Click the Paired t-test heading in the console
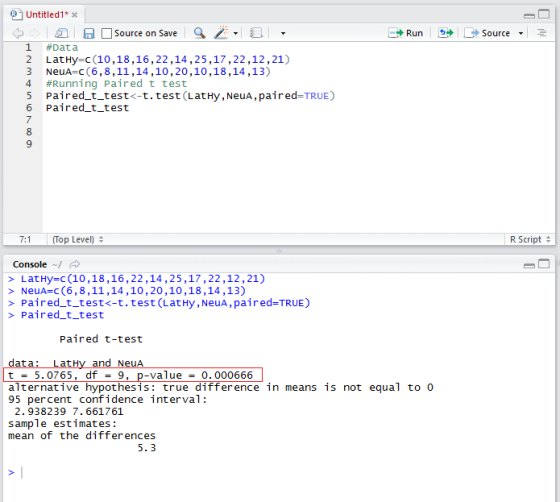Screen dimensions: 560x502 (101, 339)
